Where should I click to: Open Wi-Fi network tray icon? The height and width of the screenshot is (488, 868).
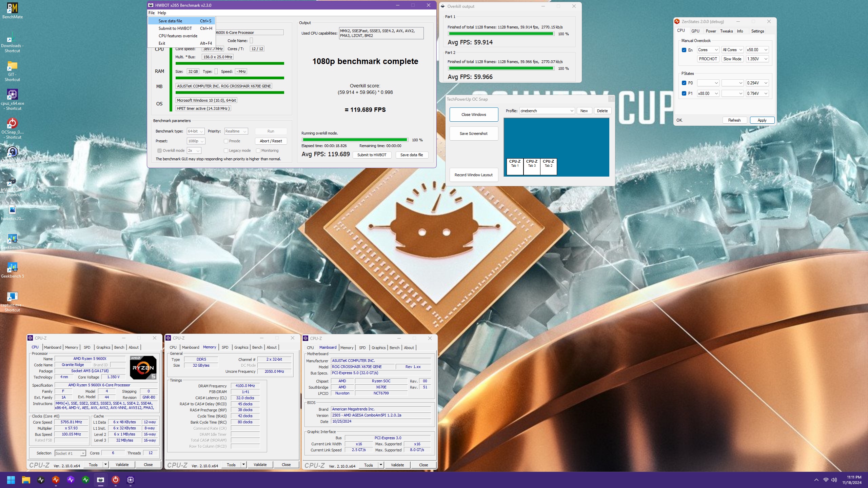826,480
